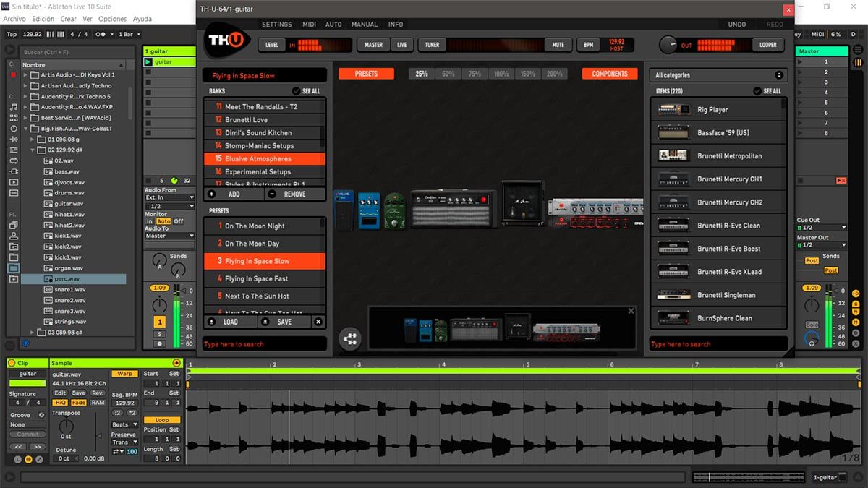
Task: Expand the Artis Audio folder
Action: click(x=26, y=75)
